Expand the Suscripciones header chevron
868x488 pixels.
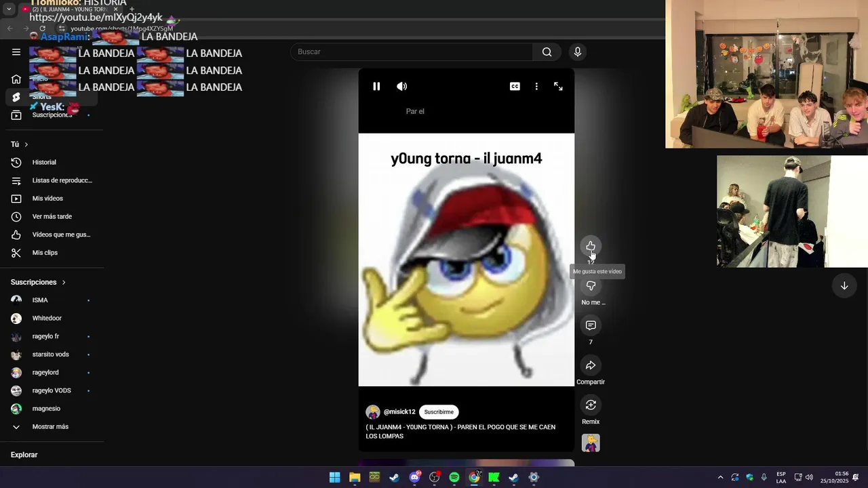64,282
